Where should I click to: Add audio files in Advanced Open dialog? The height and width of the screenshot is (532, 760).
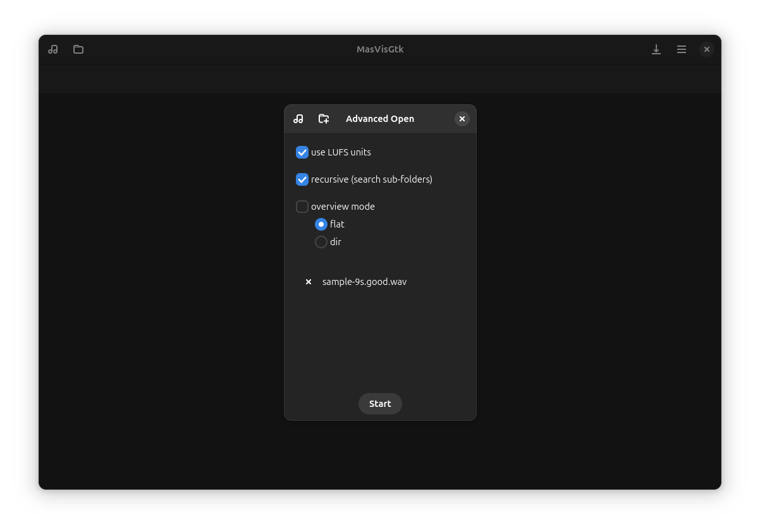point(298,119)
